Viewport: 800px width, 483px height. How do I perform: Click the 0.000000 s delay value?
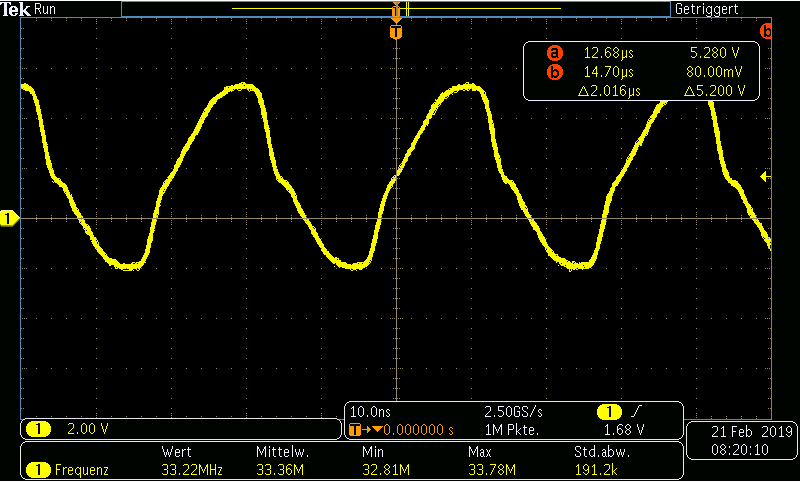tap(418, 430)
